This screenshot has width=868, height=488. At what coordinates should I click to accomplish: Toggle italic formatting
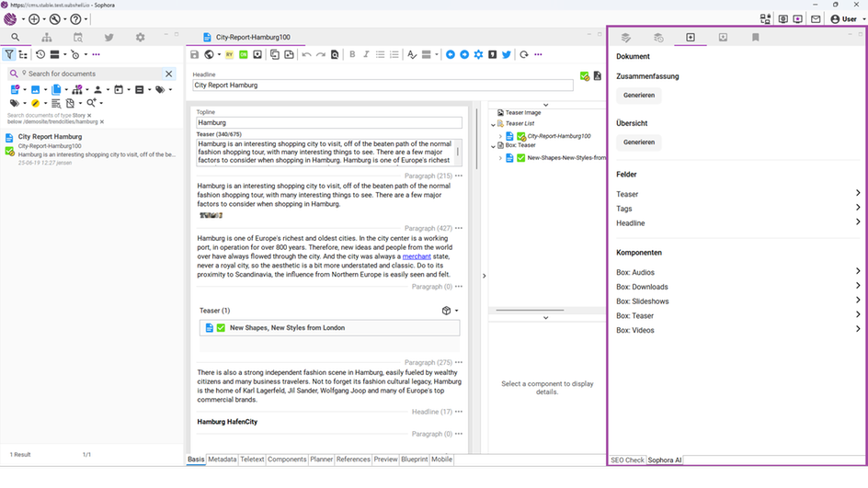coord(366,54)
